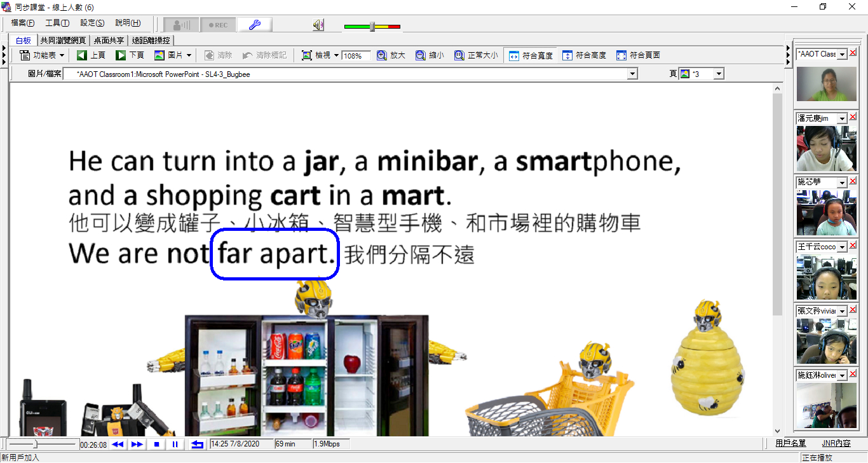Screen dimensions: 868x463
Task: Switch to the JNR內容 tab
Action: coord(836,443)
